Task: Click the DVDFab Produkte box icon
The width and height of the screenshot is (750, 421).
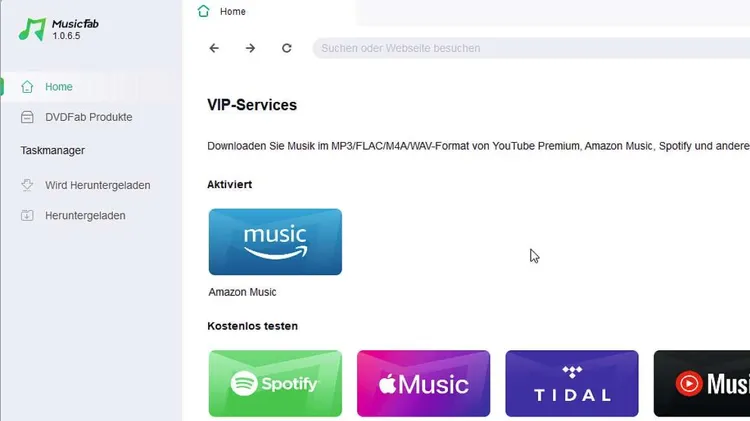Action: (x=27, y=117)
